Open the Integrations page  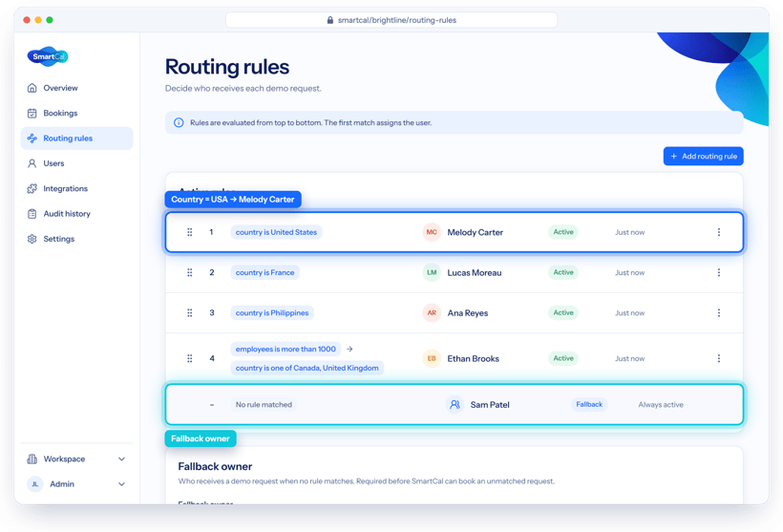click(x=77, y=188)
